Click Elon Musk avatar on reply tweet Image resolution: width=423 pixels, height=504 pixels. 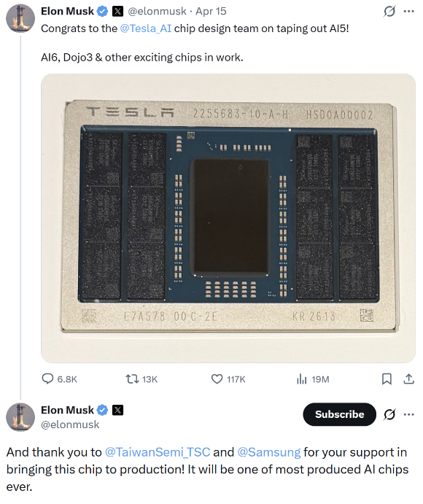(20, 417)
